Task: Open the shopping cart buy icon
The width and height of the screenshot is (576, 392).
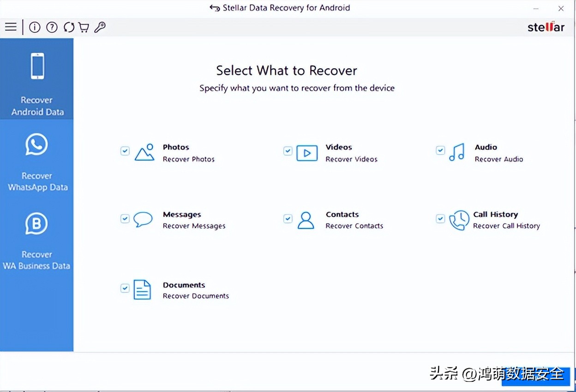Action: click(x=84, y=27)
